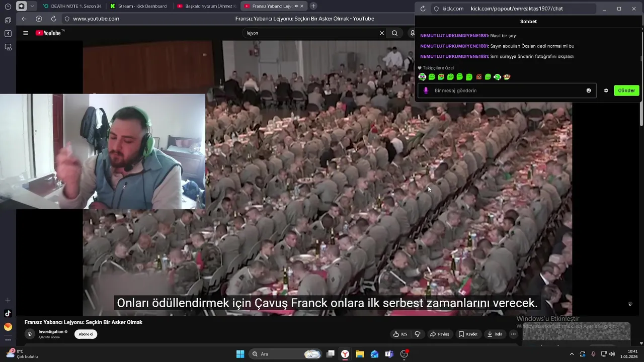Screen dimensions: 644x362
Task: Open the browser history clock icon
Action: tap(8, 7)
